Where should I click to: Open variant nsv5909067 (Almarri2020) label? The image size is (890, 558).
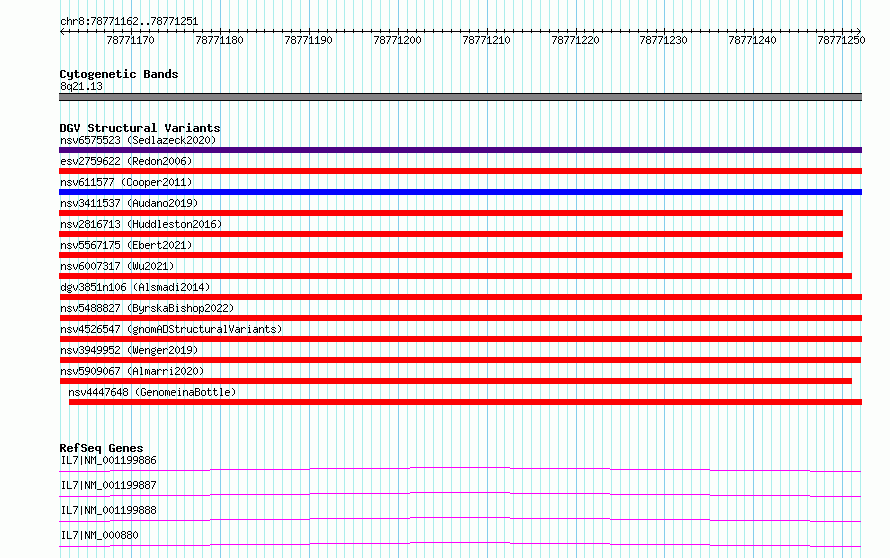[132, 371]
